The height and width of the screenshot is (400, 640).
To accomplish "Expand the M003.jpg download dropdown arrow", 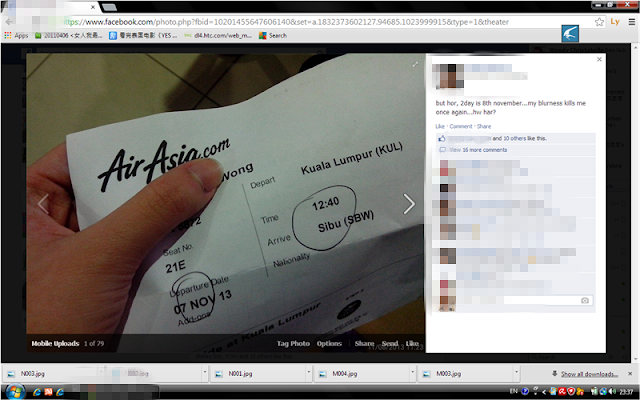I will click(x=516, y=373).
